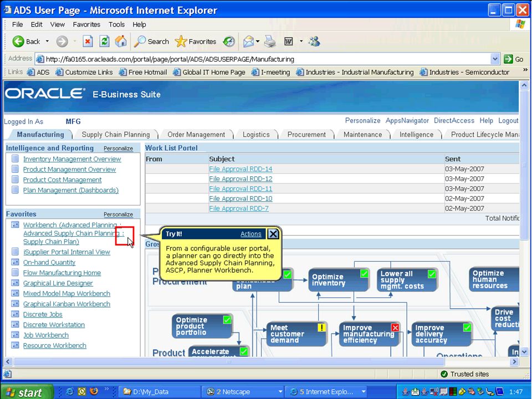Click the icon beside Workbench Advanced Planning
Viewport: 532px width, 399px height.
15,224
